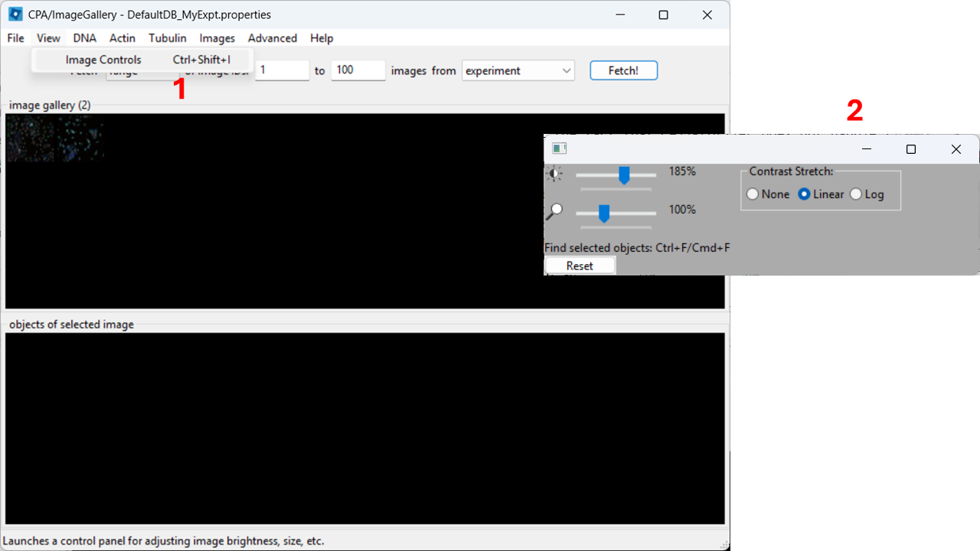The height and width of the screenshot is (551, 980).
Task: Select Linear contrast stretch
Action: (803, 194)
